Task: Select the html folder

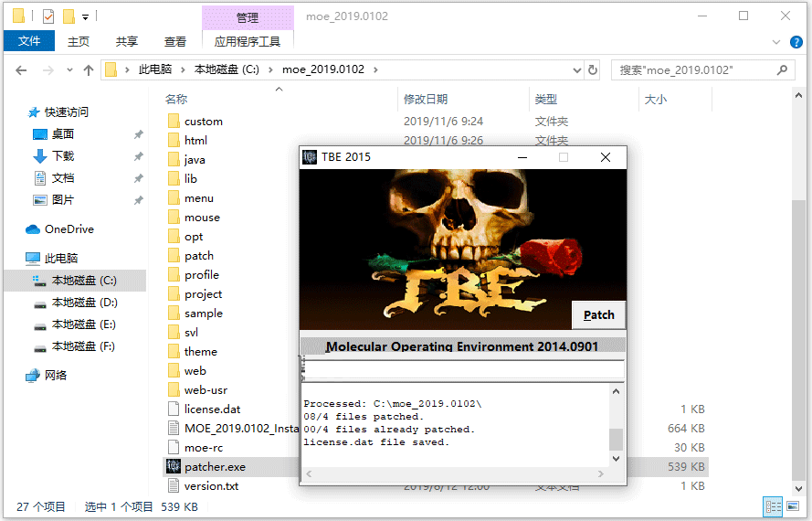Action: (x=195, y=141)
